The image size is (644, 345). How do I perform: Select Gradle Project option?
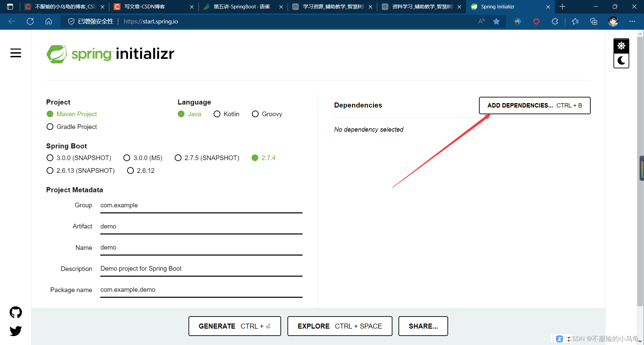[x=72, y=127]
